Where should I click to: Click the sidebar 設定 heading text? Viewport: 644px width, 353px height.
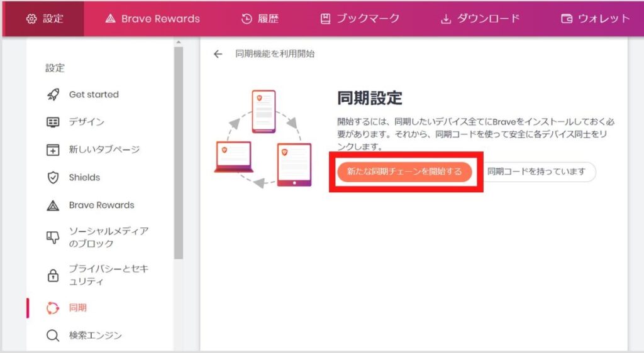55,68
